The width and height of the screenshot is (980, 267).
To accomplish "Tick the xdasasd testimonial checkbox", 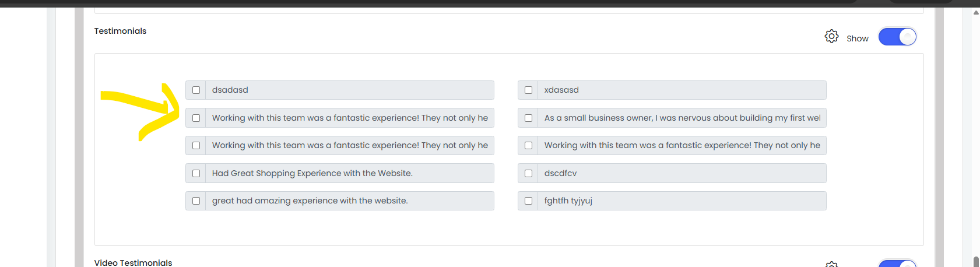I will click(528, 90).
